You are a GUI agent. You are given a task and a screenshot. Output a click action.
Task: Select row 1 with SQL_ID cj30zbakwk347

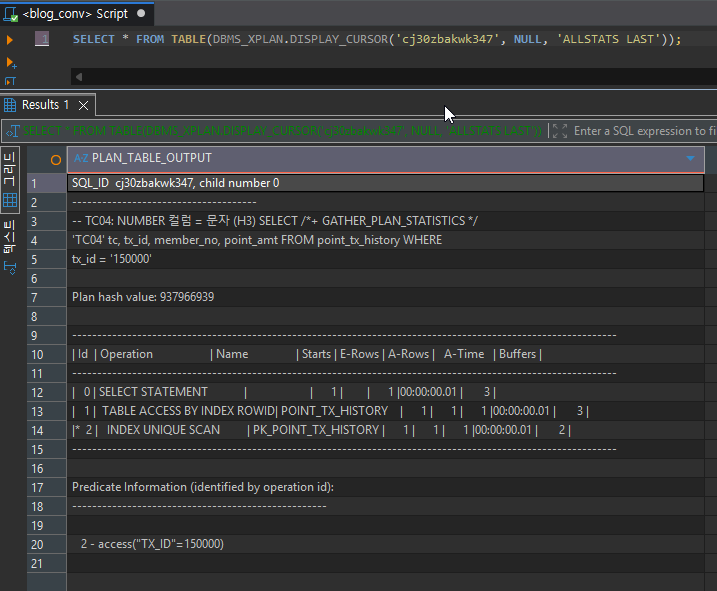385,183
